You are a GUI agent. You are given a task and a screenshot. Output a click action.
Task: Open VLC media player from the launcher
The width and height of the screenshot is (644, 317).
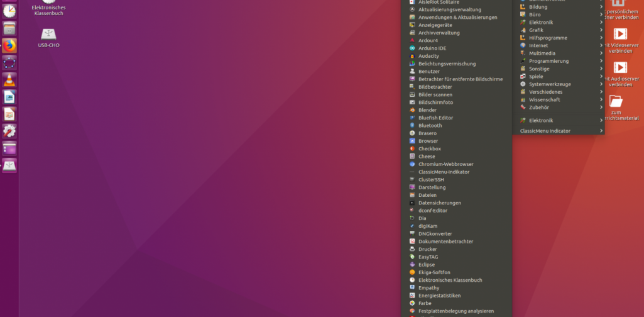[x=9, y=80]
